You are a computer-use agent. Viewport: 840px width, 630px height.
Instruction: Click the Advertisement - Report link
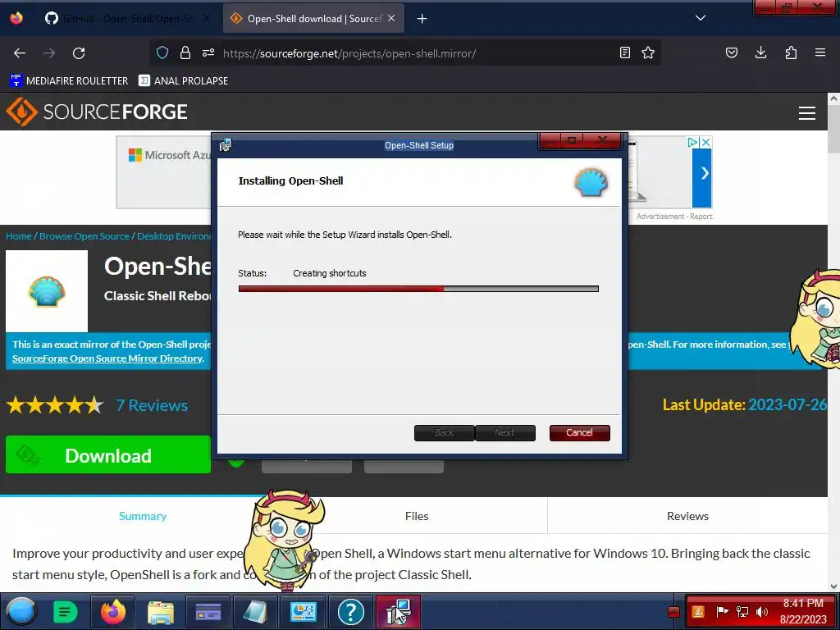pos(674,217)
